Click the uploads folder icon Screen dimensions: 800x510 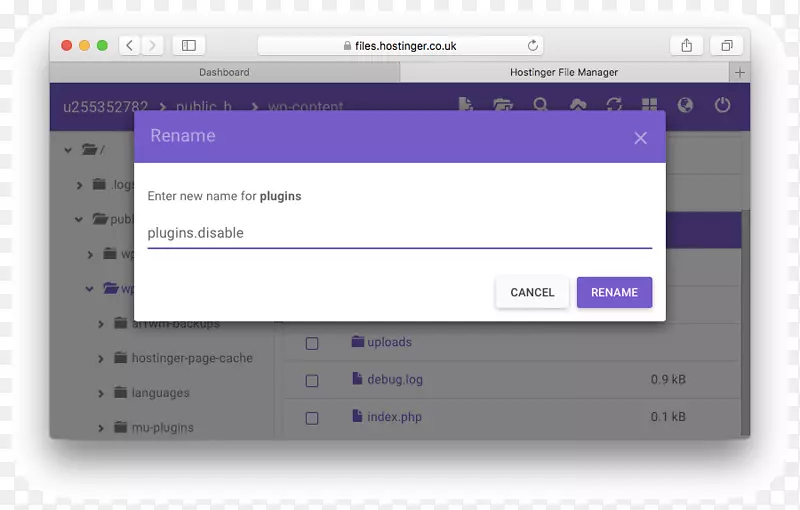tap(358, 341)
